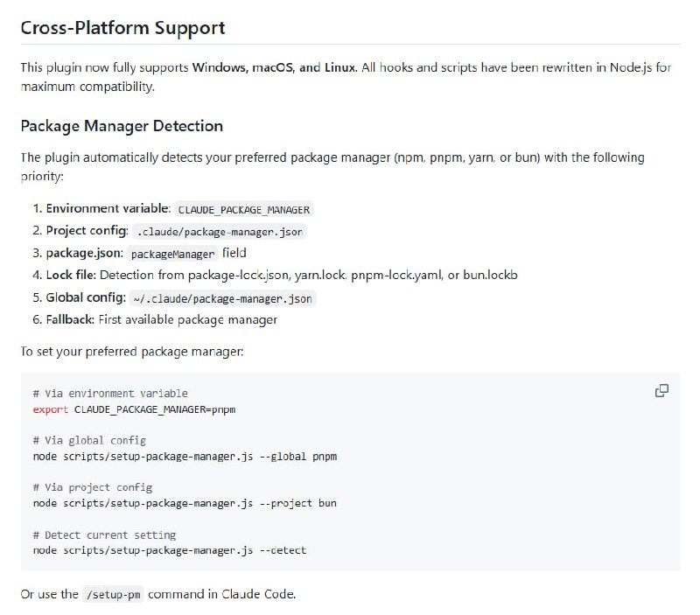Click the Package Manager Detection heading
The image size is (700, 615).
pos(122,126)
